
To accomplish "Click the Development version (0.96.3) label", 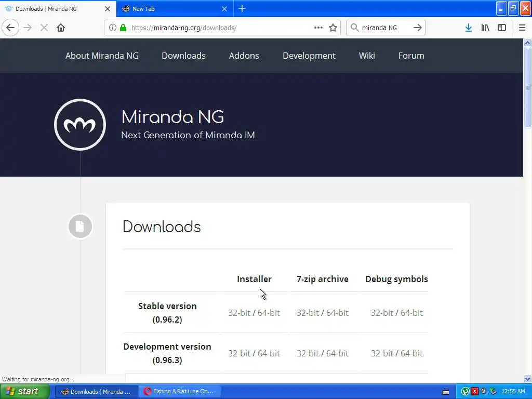I will (x=167, y=353).
